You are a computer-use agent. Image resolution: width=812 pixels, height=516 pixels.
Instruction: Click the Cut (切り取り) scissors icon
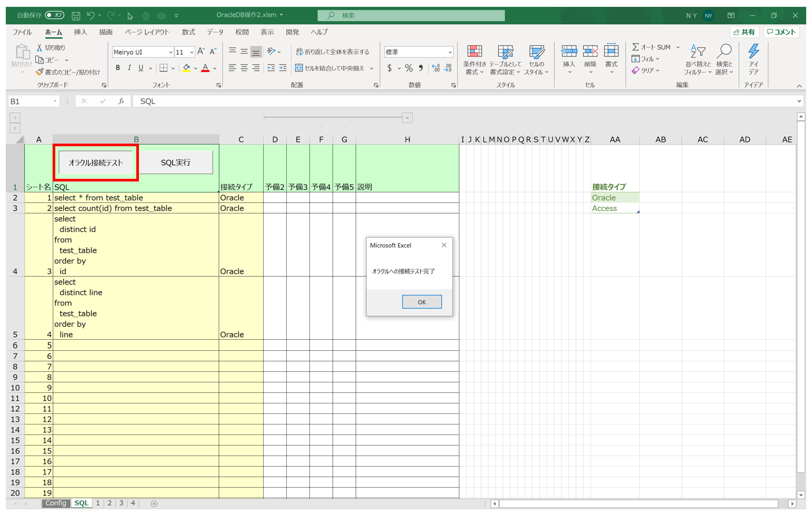coord(39,47)
